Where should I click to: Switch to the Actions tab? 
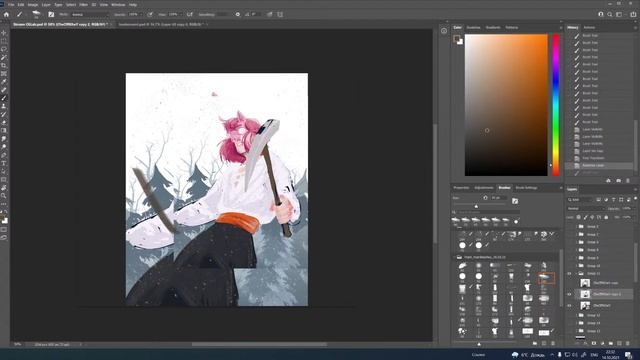coord(589,27)
